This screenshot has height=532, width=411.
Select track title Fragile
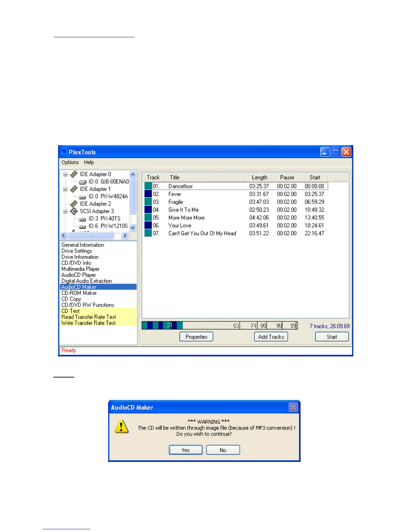point(176,202)
